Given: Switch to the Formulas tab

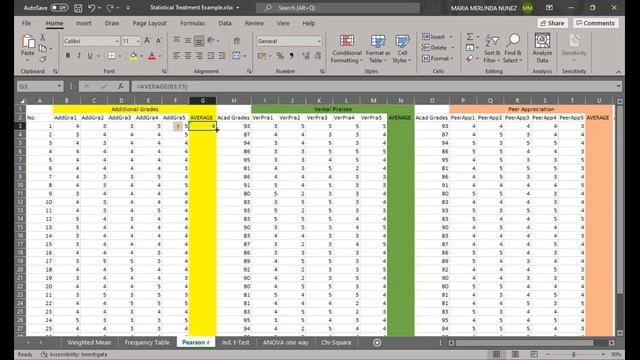Looking at the screenshot, I should point(193,23).
